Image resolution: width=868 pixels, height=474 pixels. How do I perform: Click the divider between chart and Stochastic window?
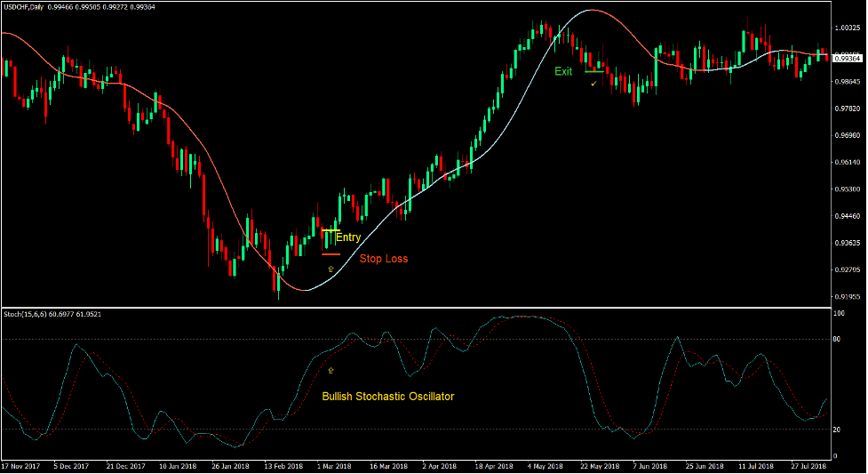click(418, 308)
